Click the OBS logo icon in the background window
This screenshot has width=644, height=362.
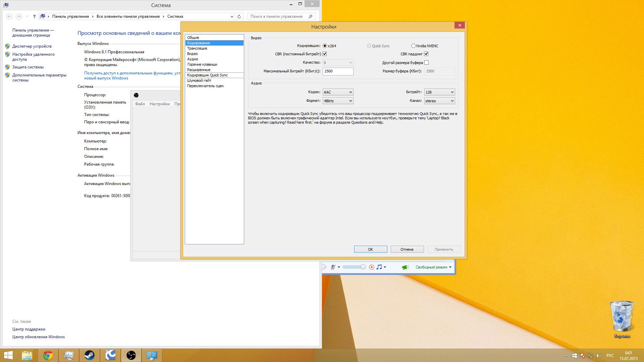[x=136, y=95]
